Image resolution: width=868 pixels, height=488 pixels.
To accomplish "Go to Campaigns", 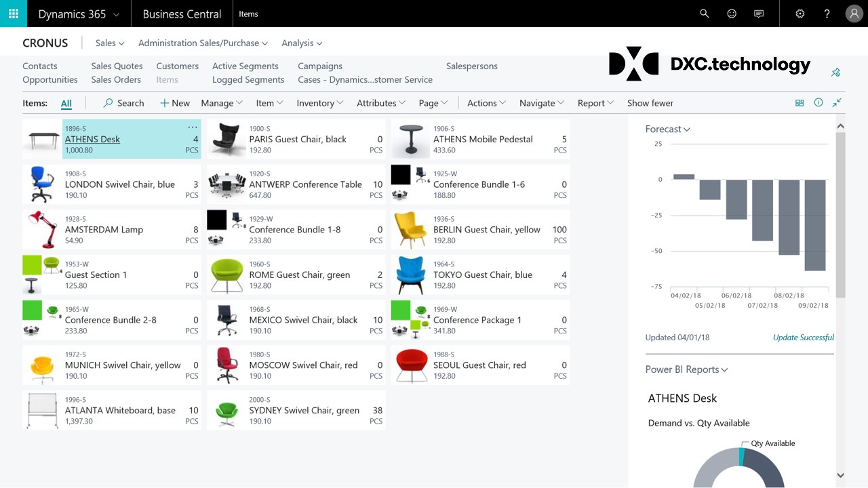I will coord(320,66).
